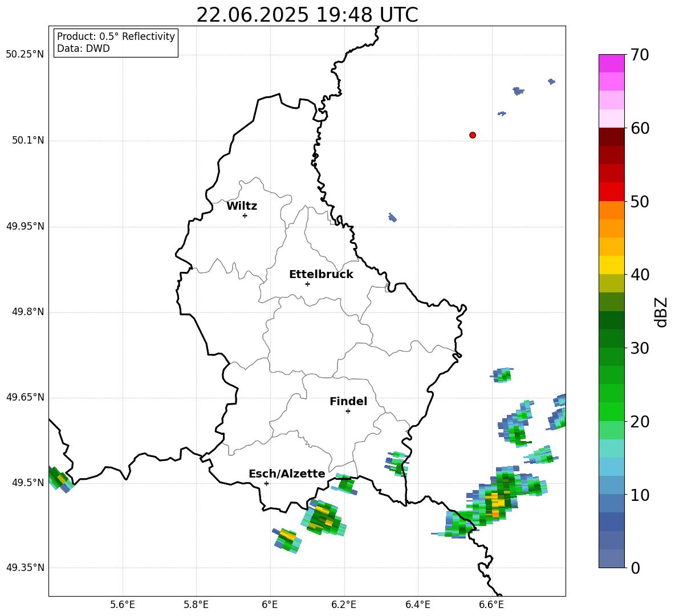
Task: Click the red dot marker on the map
Action: 473,135
